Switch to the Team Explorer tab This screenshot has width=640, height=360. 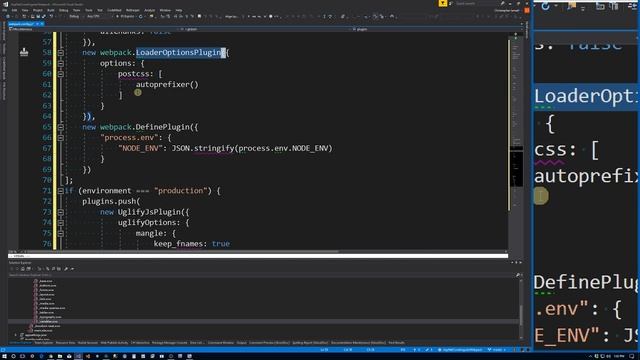(x=44, y=343)
